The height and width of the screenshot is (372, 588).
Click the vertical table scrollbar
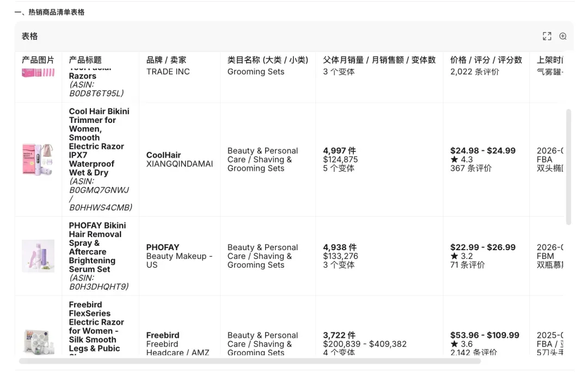tap(568, 167)
